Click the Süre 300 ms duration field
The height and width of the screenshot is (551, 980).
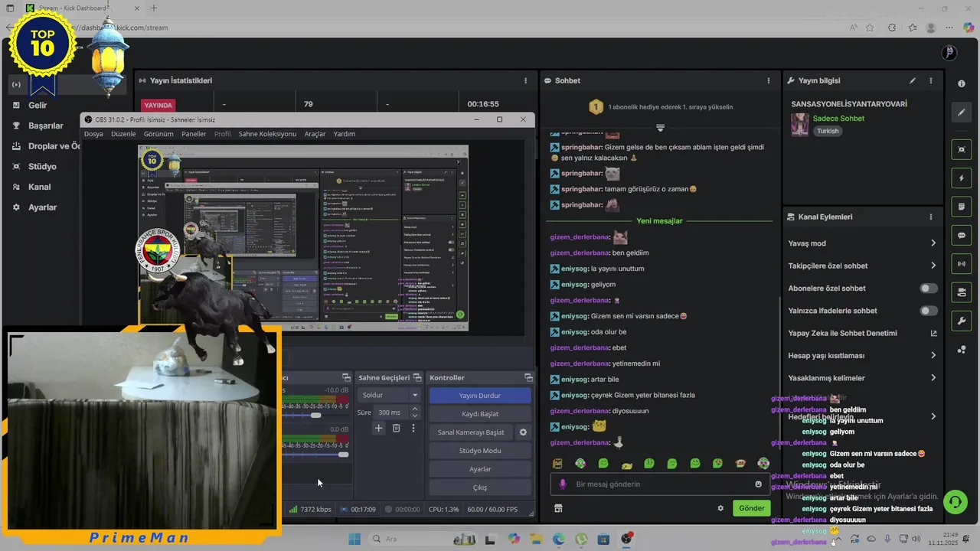pyautogui.click(x=391, y=412)
